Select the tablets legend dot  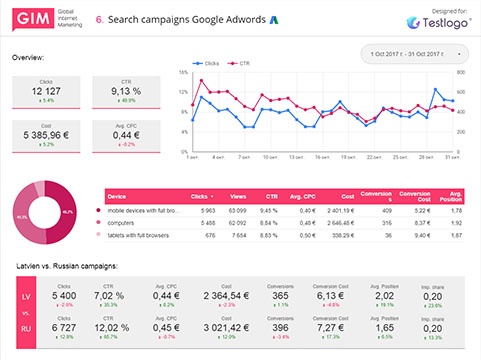[98, 234]
